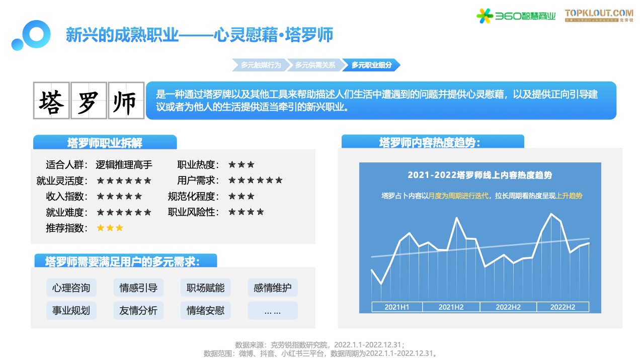Click the blue 塔罗师 definition box
Image resolution: width=644 pixels, height=362 pixels.
pyautogui.click(x=381, y=101)
